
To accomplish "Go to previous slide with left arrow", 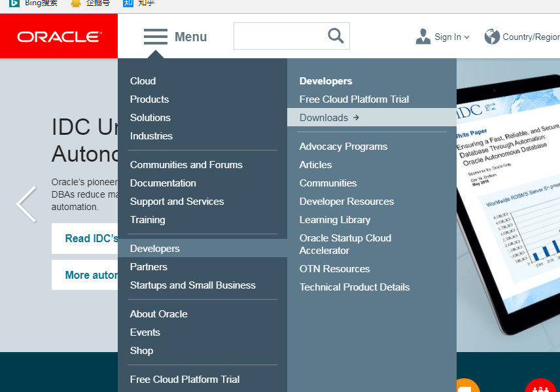I will click(x=26, y=204).
